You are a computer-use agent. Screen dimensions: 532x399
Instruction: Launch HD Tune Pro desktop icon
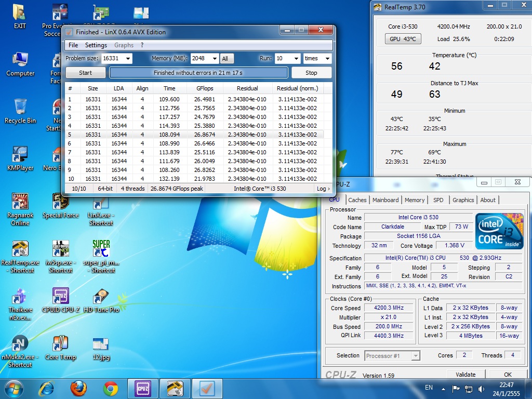(101, 300)
